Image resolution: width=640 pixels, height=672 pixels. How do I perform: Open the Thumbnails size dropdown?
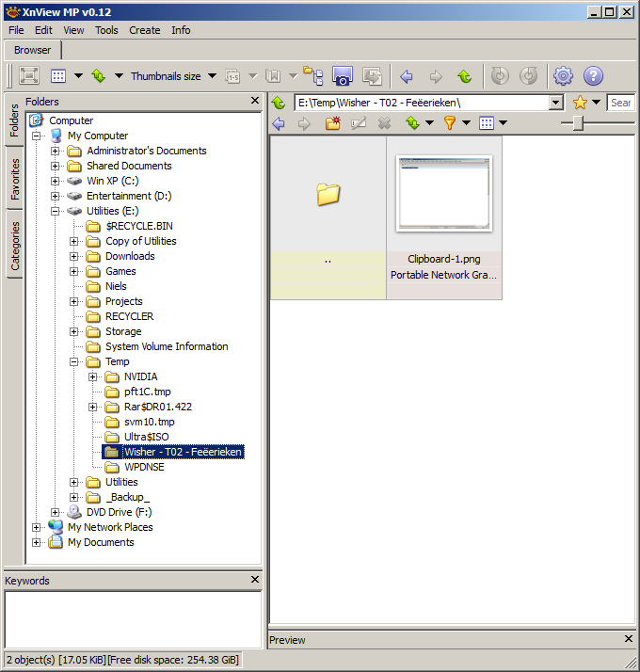click(x=212, y=76)
